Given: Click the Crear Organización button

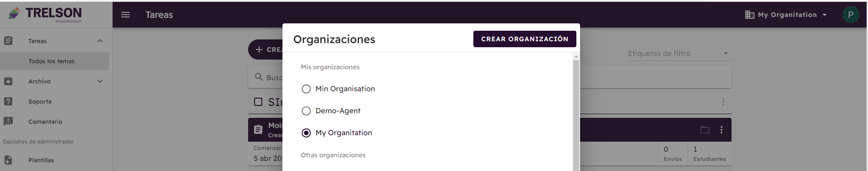Looking at the screenshot, I should click(525, 39).
